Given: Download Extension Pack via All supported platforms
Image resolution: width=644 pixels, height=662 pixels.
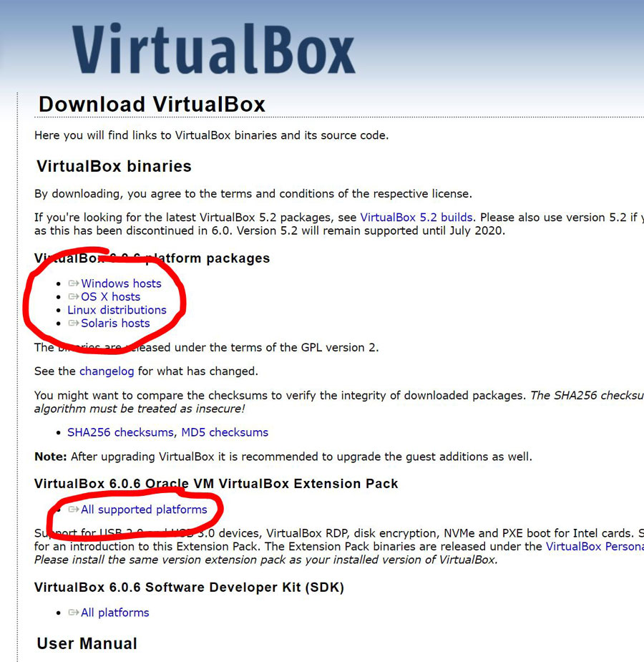Looking at the screenshot, I should (x=144, y=510).
